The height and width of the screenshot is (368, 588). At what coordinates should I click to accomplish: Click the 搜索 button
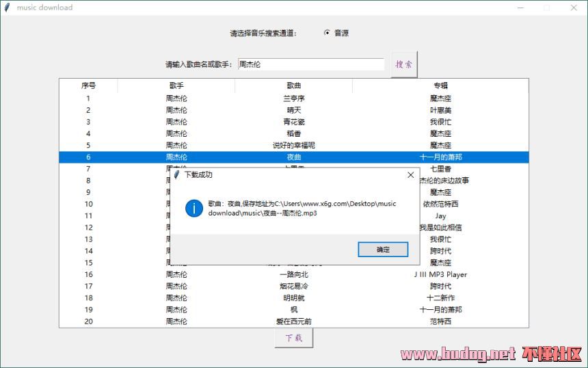pyautogui.click(x=404, y=64)
